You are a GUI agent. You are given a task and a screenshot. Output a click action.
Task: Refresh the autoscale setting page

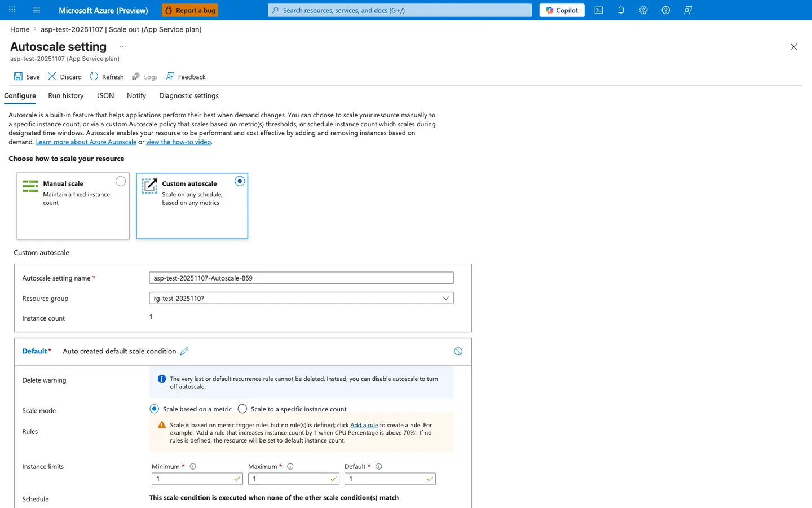(107, 77)
